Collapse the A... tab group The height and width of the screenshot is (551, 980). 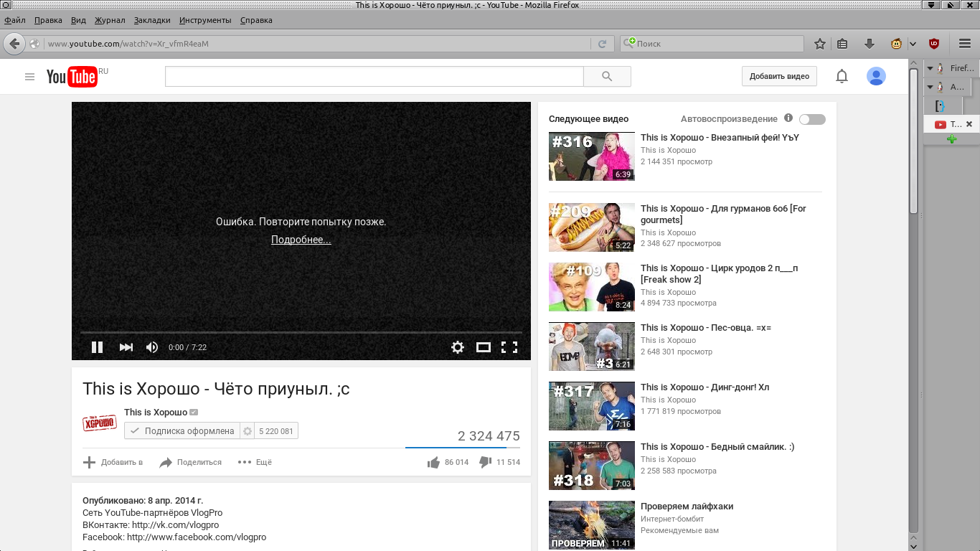[x=930, y=87]
